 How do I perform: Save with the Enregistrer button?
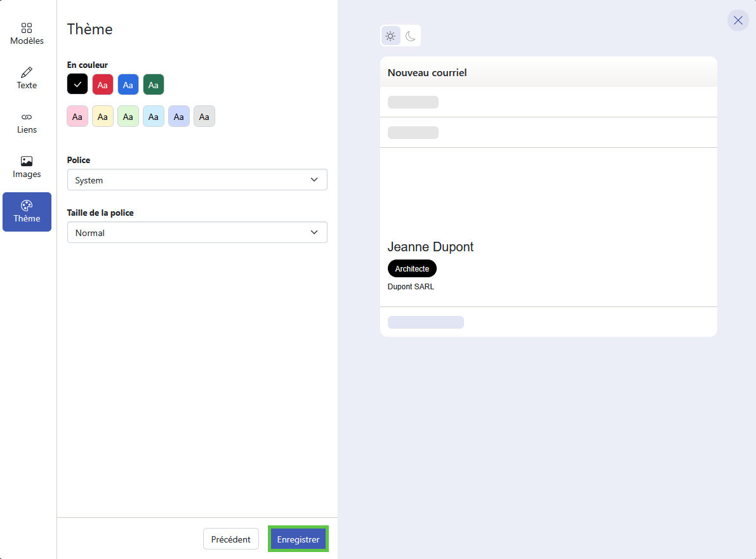tap(298, 539)
